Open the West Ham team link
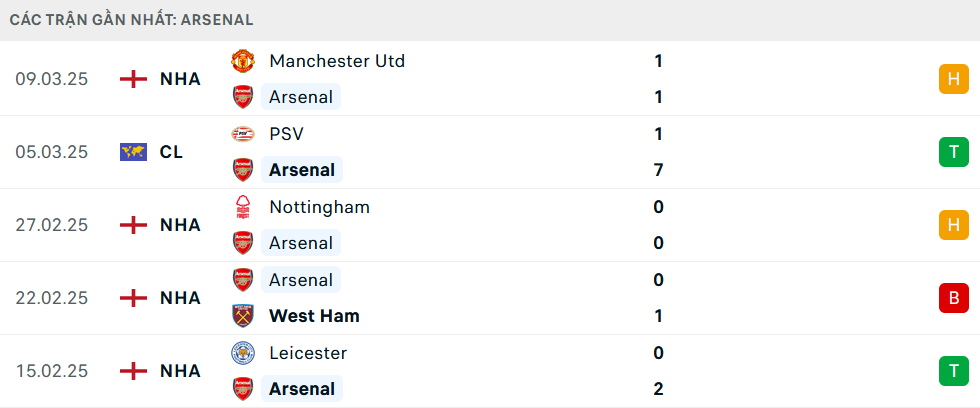This screenshot has height=408, width=980. coord(314,316)
